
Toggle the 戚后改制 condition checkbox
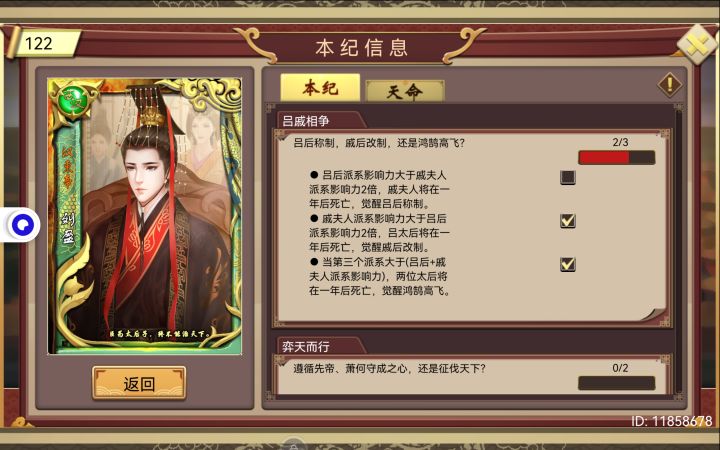(568, 221)
